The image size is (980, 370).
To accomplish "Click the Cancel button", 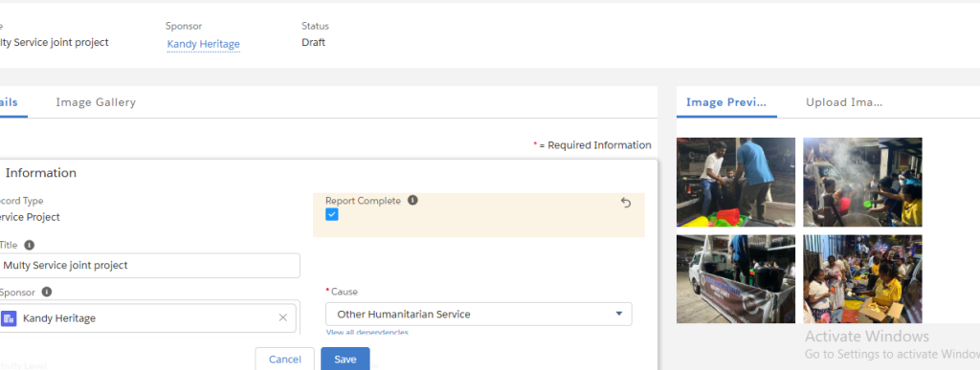I will pos(284,359).
